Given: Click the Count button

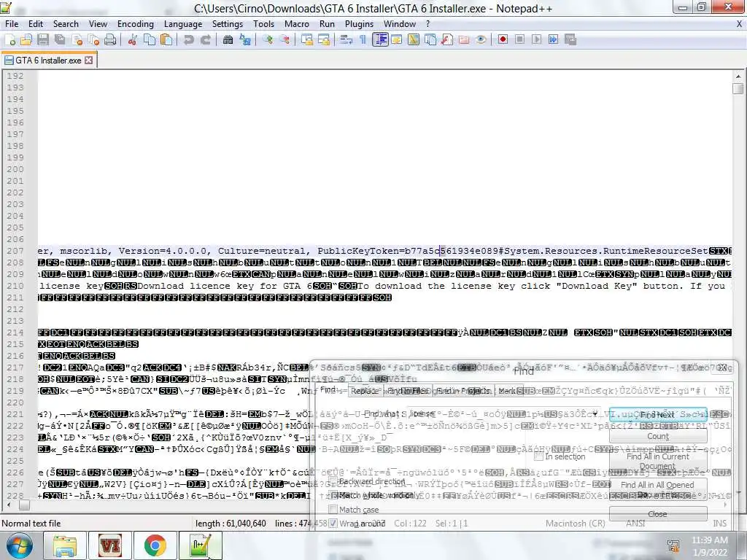Looking at the screenshot, I should pos(657,436).
